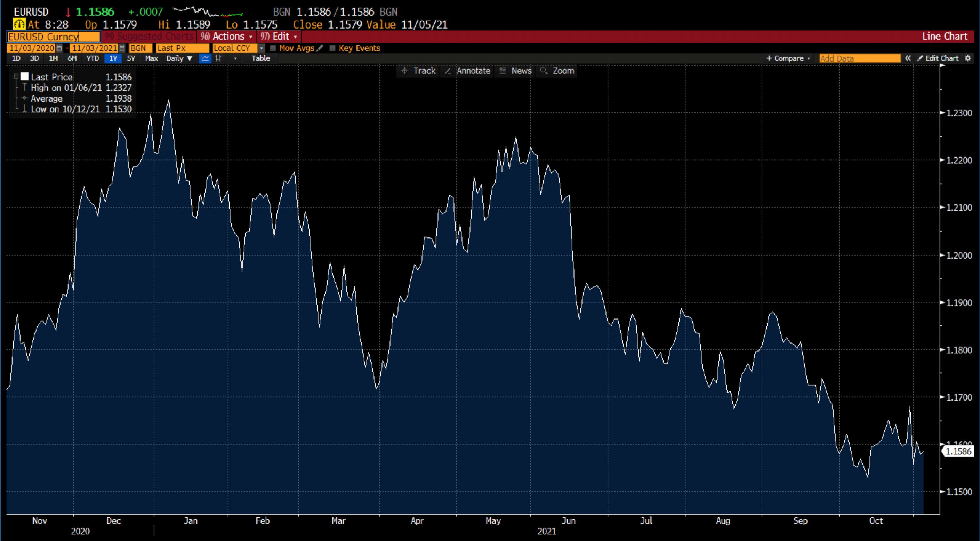The height and width of the screenshot is (541, 980).
Task: Enable the Key Events checkbox
Action: coord(332,48)
